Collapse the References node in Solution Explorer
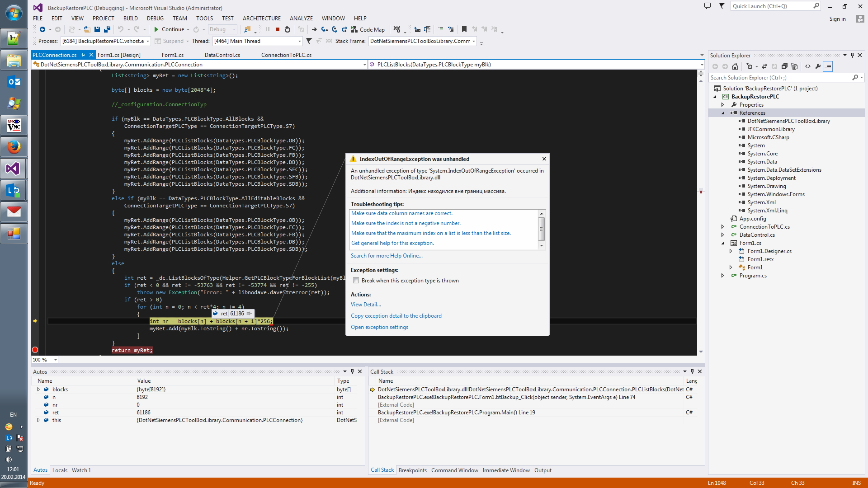This screenshot has width=868, height=488. [x=723, y=113]
